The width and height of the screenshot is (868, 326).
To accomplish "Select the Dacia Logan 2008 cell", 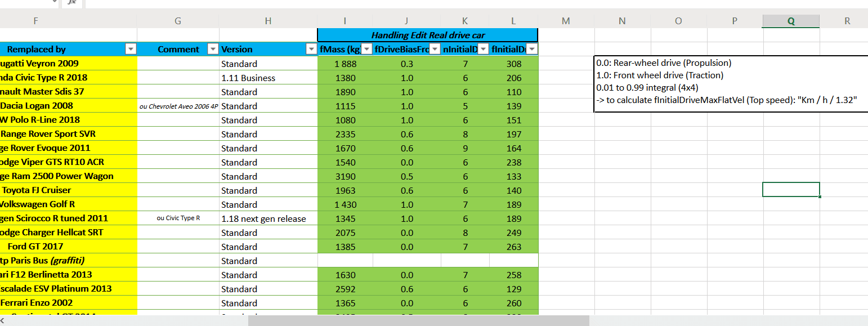I will [x=68, y=106].
